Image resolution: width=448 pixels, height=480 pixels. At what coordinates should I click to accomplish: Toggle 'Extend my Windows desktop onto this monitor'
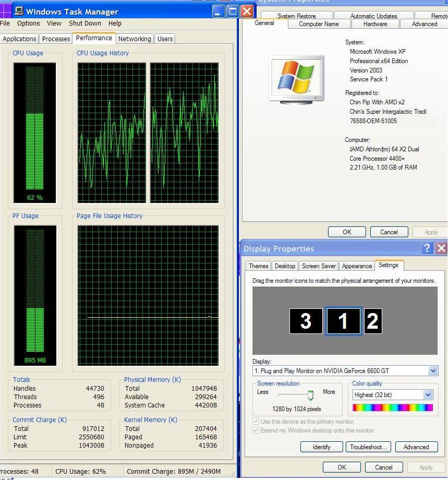256,430
